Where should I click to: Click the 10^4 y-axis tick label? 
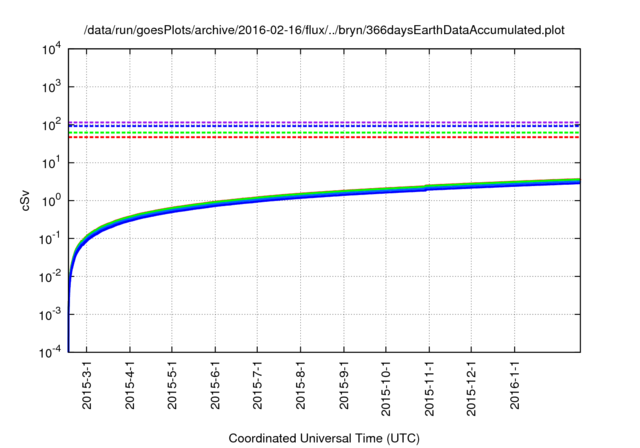pyautogui.click(x=51, y=50)
